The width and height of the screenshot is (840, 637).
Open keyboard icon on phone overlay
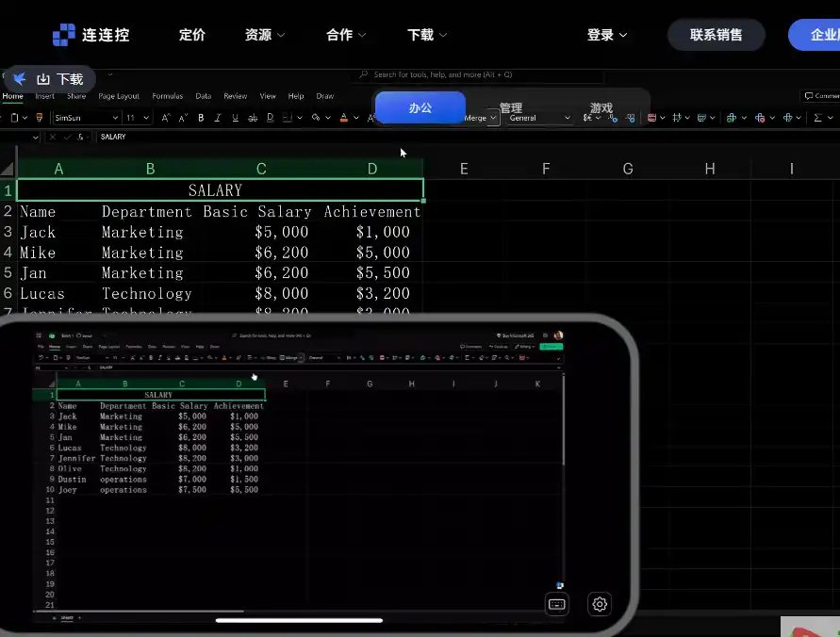556,604
